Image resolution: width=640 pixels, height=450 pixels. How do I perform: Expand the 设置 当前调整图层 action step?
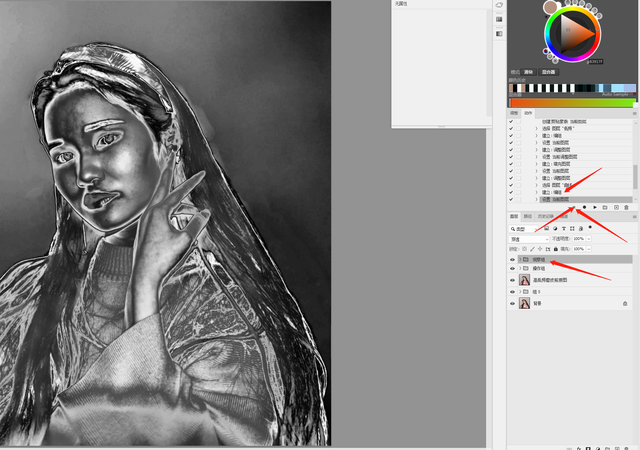(537, 157)
